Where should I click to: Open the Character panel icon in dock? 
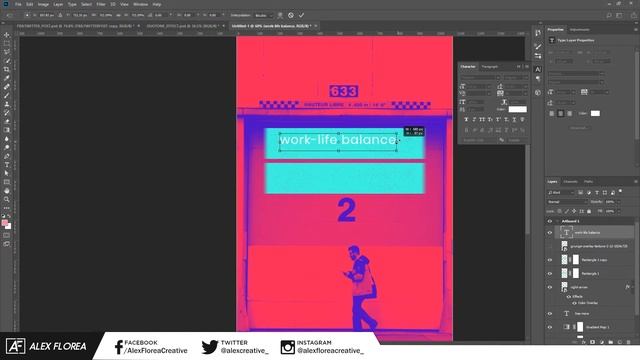538,69
